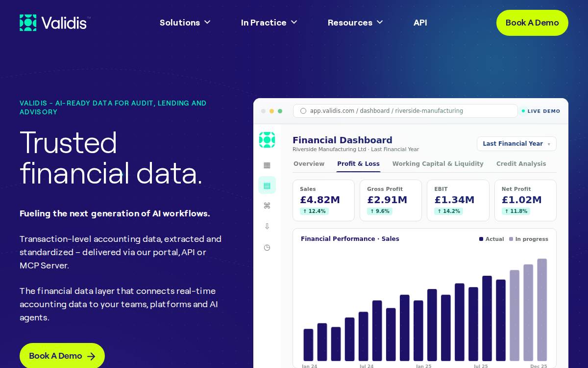
Task: Click the Financial Dashboard heading
Action: (343, 140)
